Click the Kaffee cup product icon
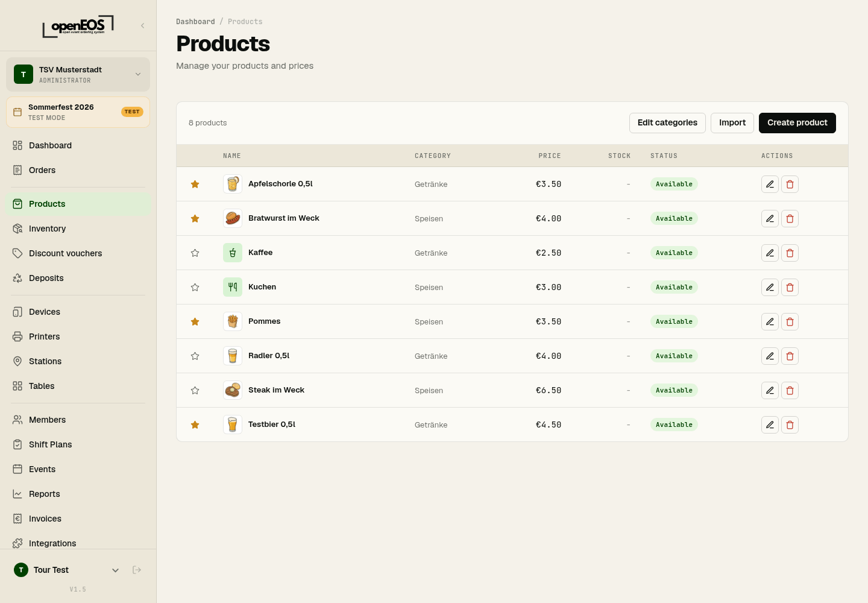The image size is (868, 603). (233, 253)
